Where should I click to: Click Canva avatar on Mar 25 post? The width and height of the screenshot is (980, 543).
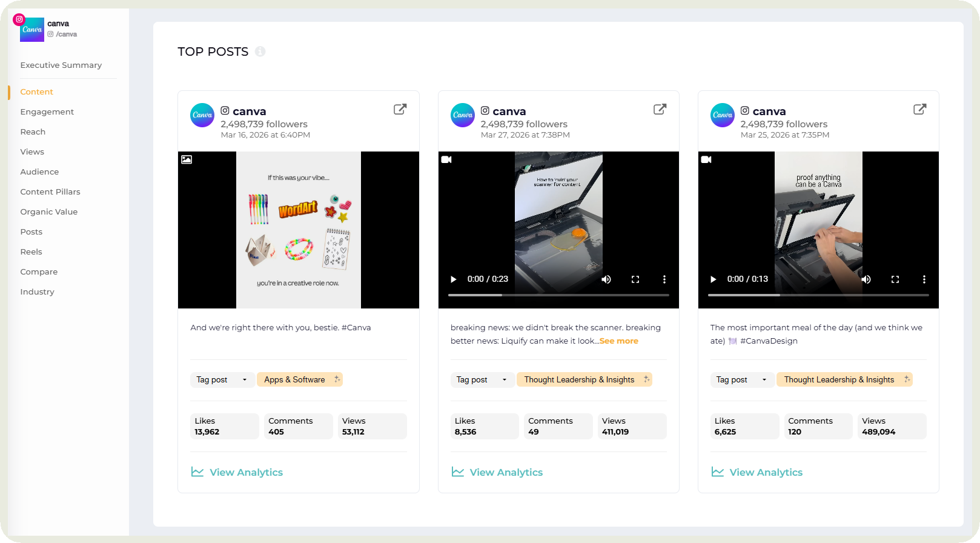click(723, 115)
